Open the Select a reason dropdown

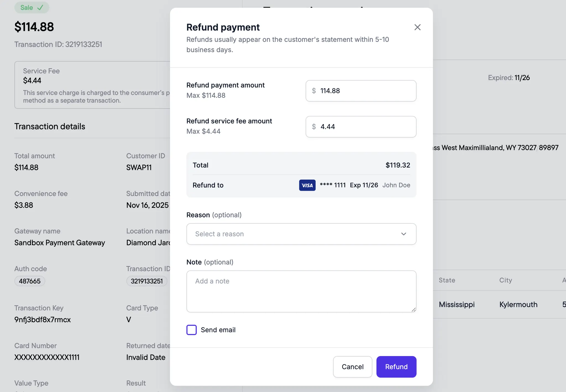(x=301, y=234)
